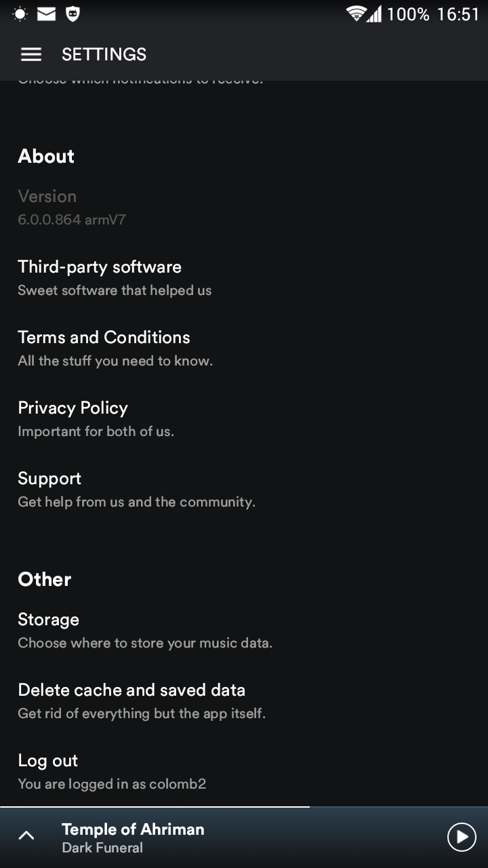Open the hamburger navigation menu

pos(31,55)
